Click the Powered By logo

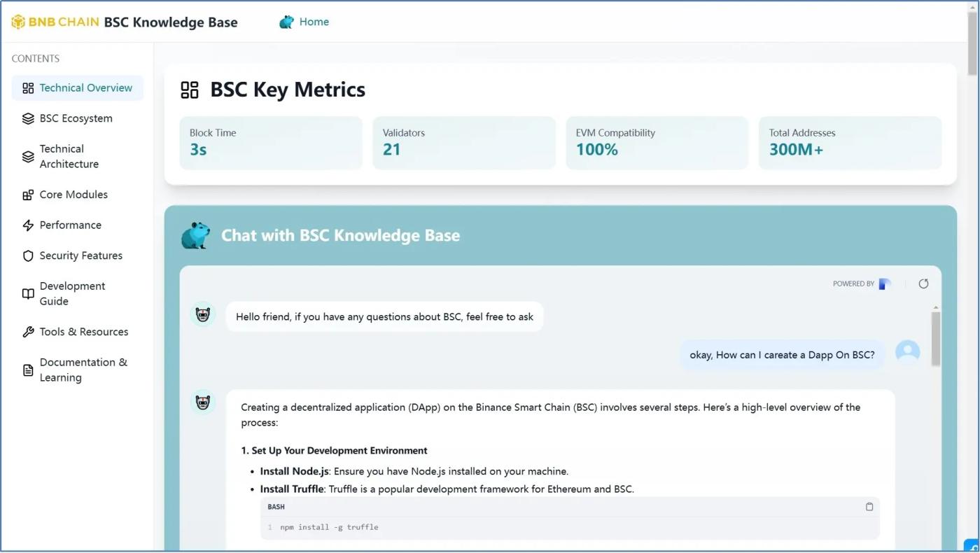click(x=885, y=284)
